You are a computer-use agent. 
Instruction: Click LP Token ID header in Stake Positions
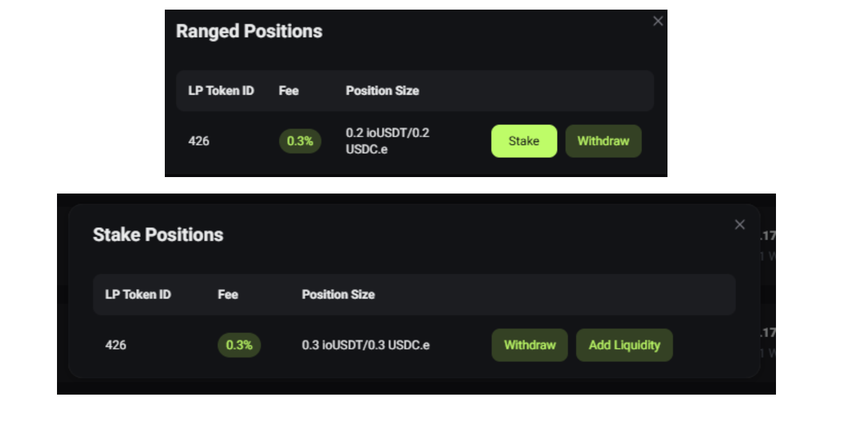[x=138, y=294]
